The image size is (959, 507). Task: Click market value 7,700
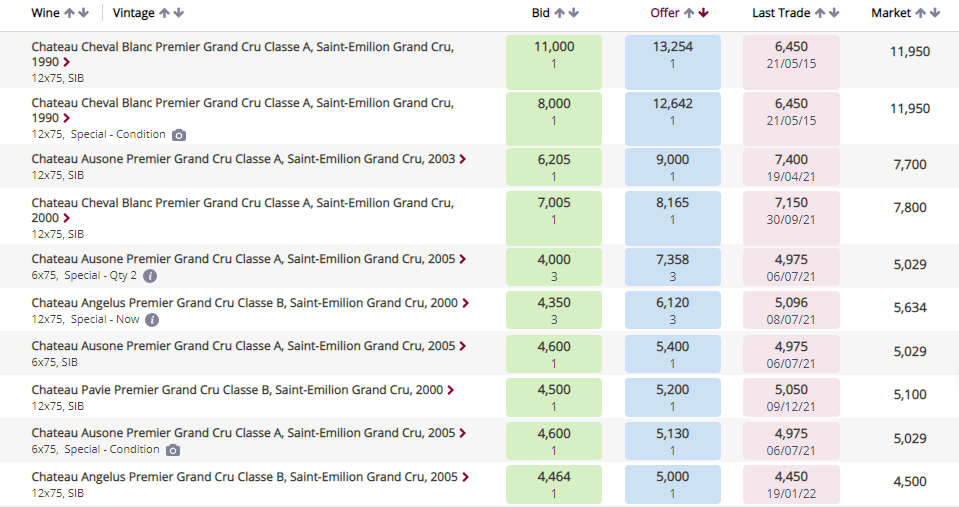(x=910, y=165)
